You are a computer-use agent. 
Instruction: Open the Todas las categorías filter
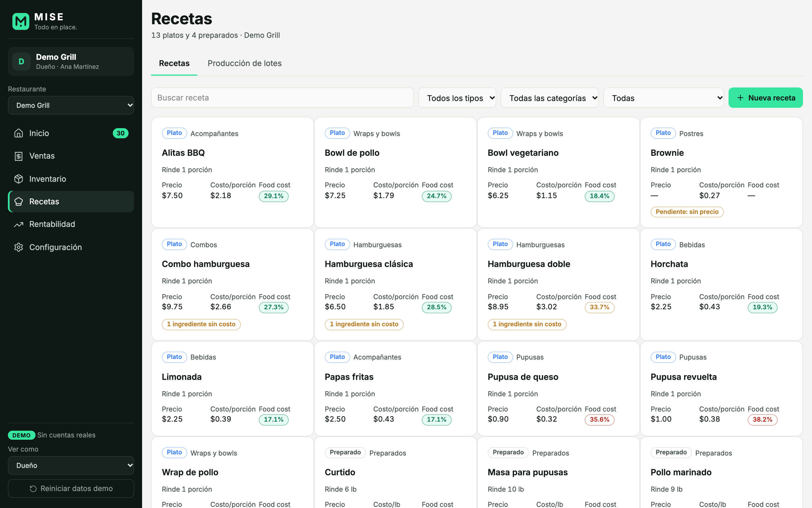tap(550, 98)
